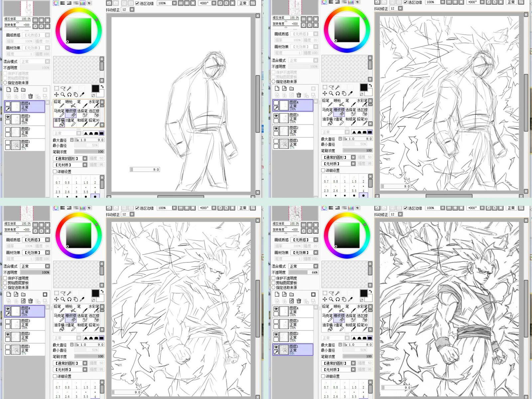Screen dimensions: 532x399
Task: Click the 正常 button in top-left toolbar
Action: 243,3
